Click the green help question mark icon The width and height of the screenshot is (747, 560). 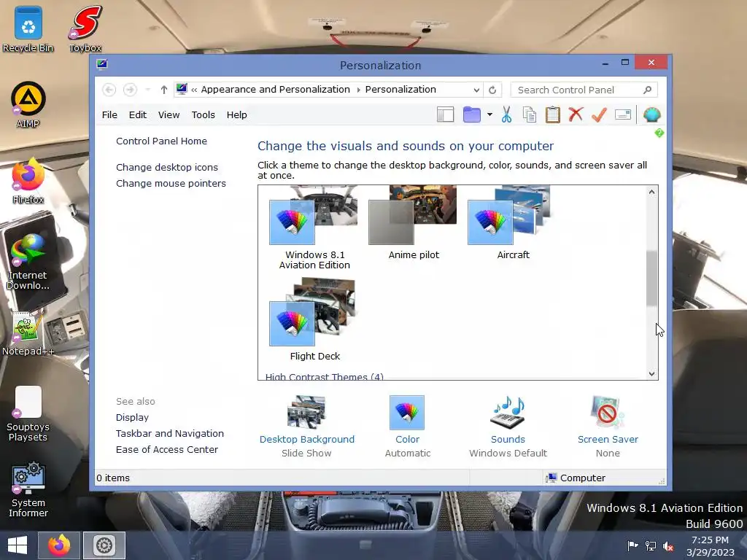(659, 133)
